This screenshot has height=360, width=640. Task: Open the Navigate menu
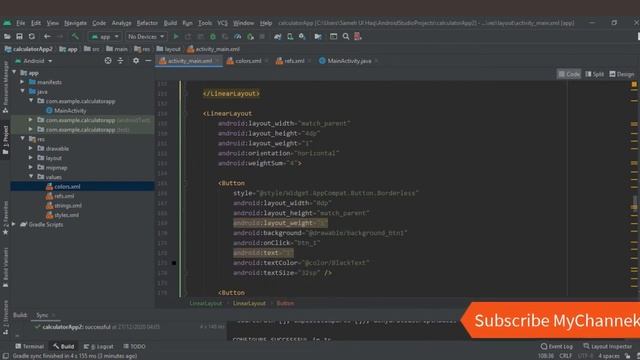76,23
